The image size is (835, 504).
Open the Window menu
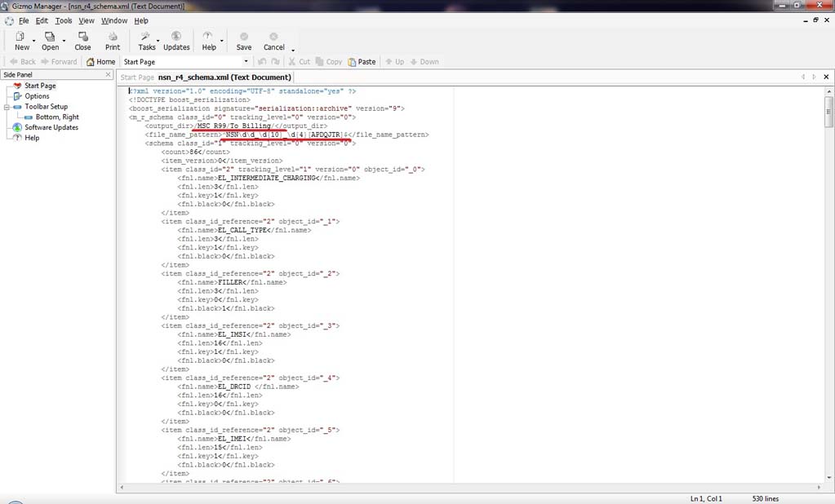114,20
